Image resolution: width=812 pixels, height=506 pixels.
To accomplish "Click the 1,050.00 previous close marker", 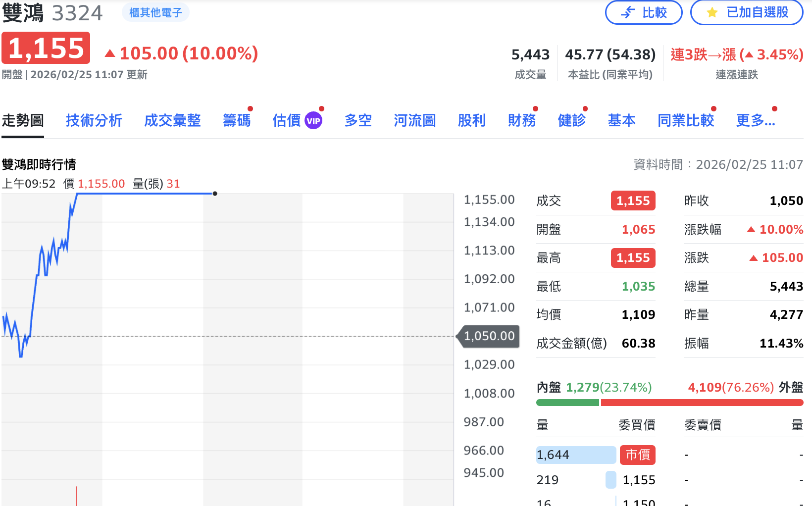I will (x=488, y=336).
